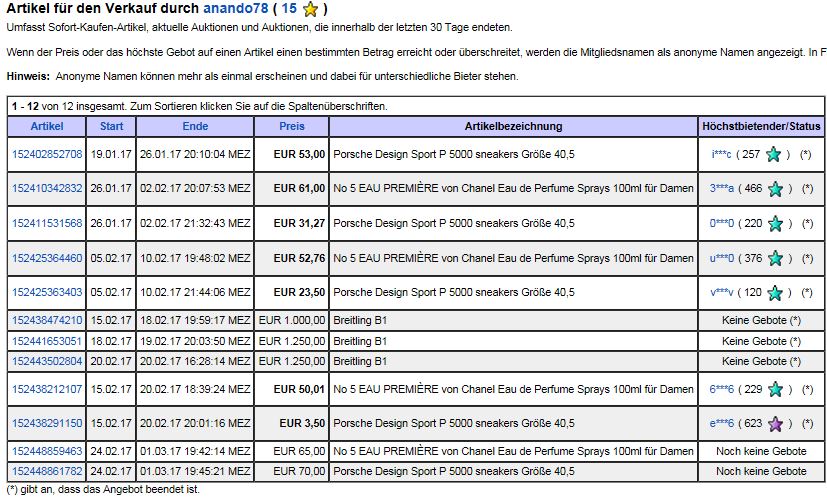Open item number 152411531568
This screenshot has height=503, width=827.
tap(47, 224)
